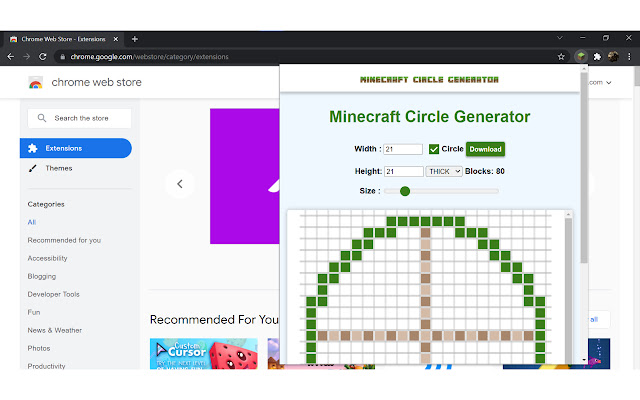This screenshot has height=400, width=640.
Task: Click into Search the store field
Action: click(80, 118)
